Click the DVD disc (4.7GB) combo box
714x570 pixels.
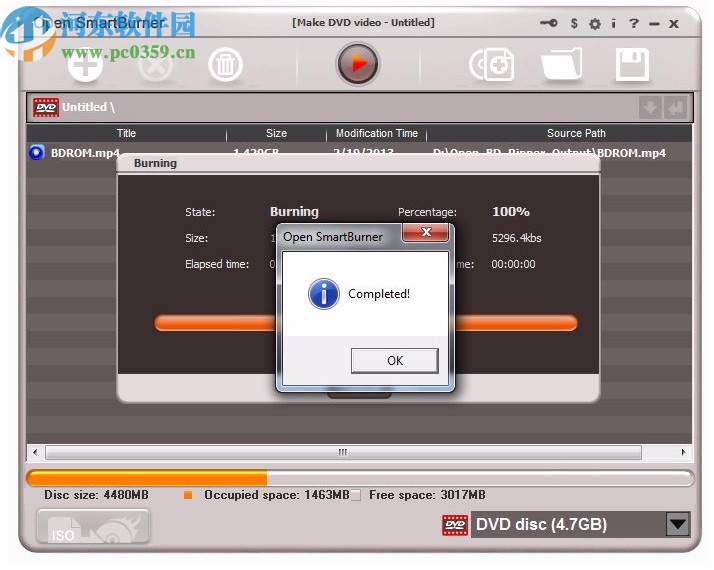(x=580, y=524)
